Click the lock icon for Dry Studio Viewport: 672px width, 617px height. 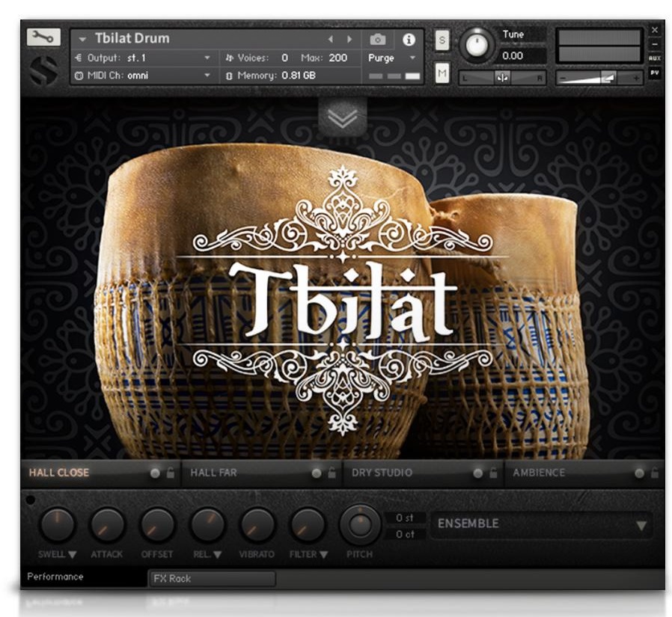tap(493, 473)
